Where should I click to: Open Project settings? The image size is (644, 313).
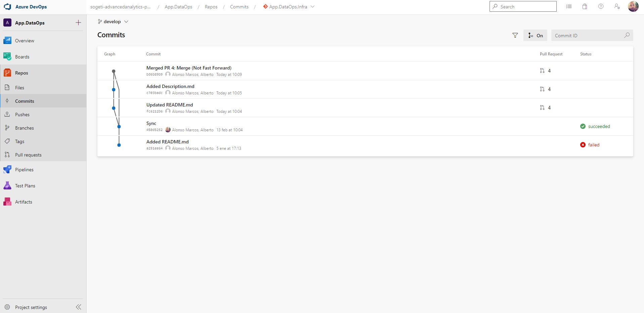pyautogui.click(x=31, y=307)
